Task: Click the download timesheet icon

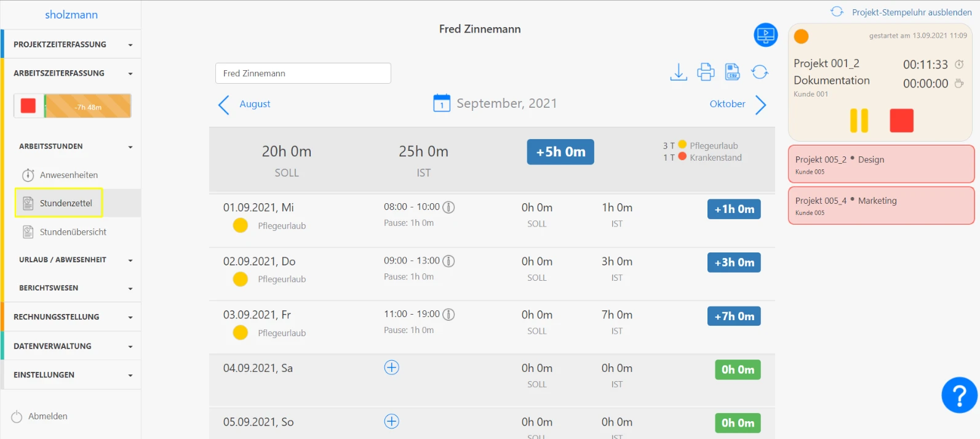Action: click(x=678, y=72)
